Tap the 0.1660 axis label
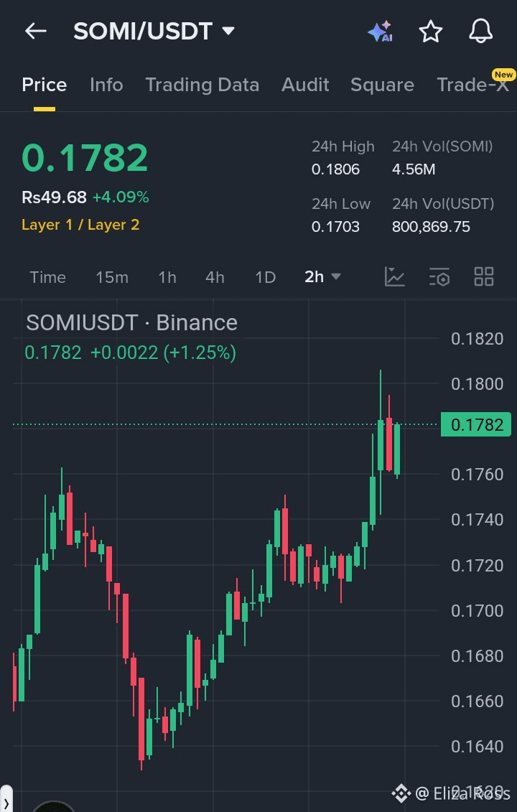The image size is (517, 812). pyautogui.click(x=477, y=701)
